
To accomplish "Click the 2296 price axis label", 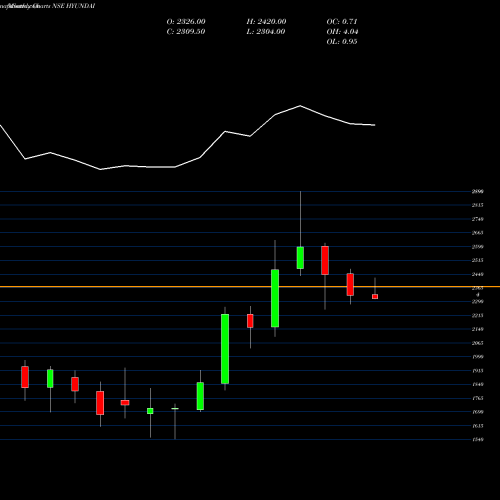I will [477, 302].
